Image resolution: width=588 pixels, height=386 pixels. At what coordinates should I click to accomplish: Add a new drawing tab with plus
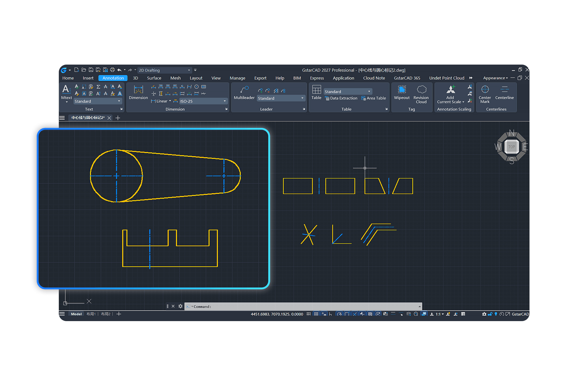point(118,118)
